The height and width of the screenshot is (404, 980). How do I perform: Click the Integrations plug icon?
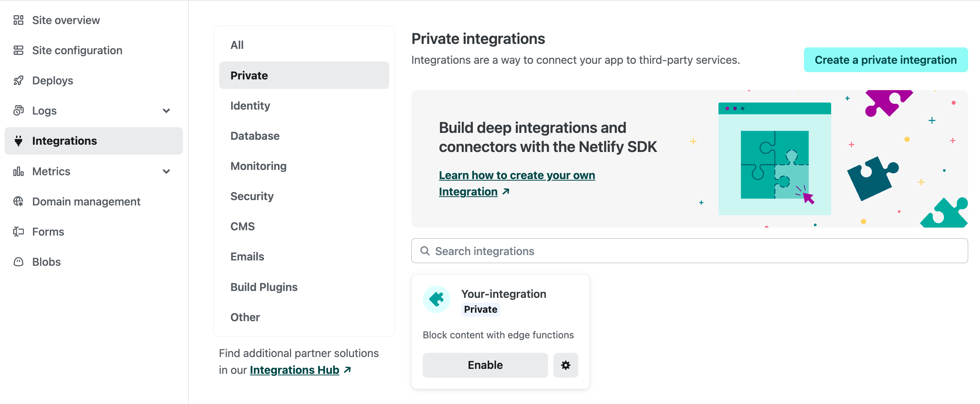pos(18,141)
